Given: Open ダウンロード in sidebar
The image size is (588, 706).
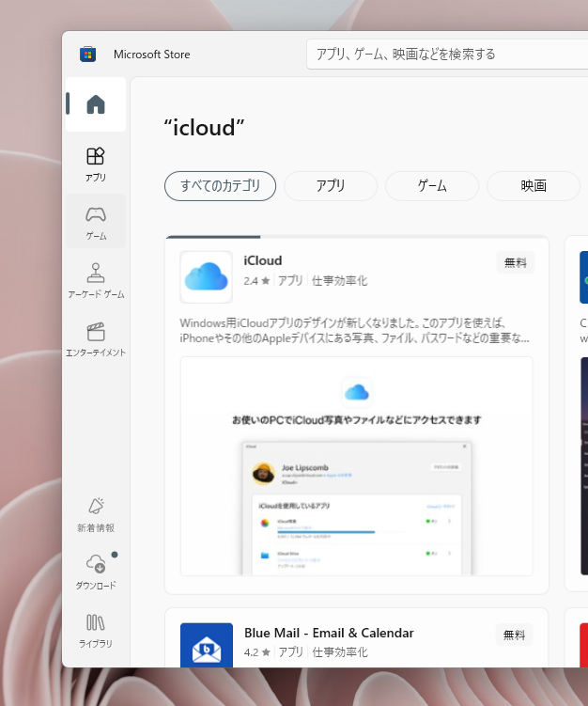Looking at the screenshot, I should point(96,572).
